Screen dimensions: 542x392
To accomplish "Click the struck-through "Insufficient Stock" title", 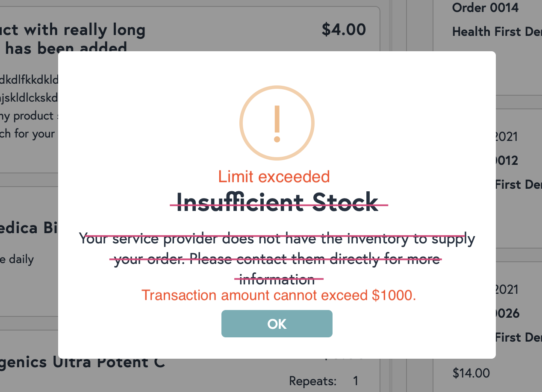I will pyautogui.click(x=278, y=202).
